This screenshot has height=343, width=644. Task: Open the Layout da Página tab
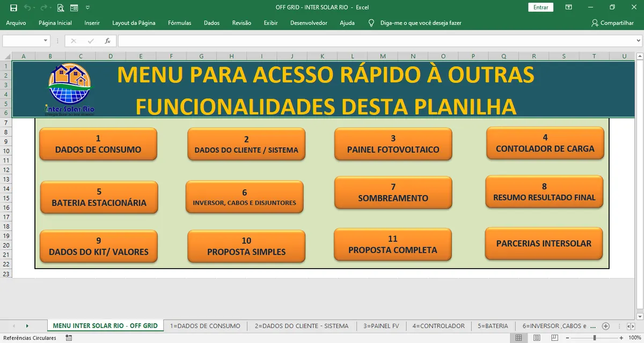tap(134, 23)
